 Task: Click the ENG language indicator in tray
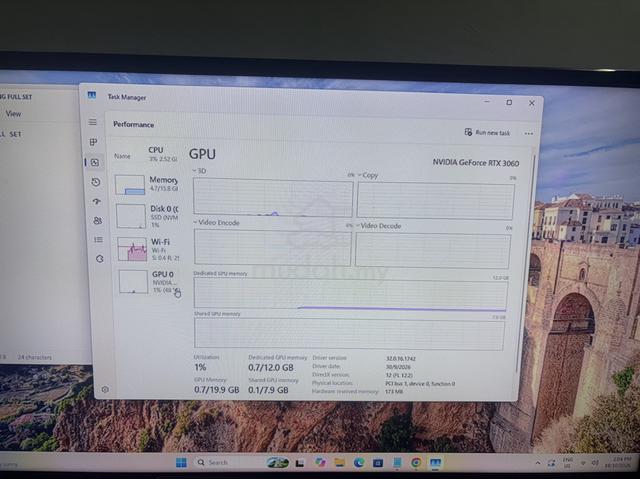tap(567, 462)
